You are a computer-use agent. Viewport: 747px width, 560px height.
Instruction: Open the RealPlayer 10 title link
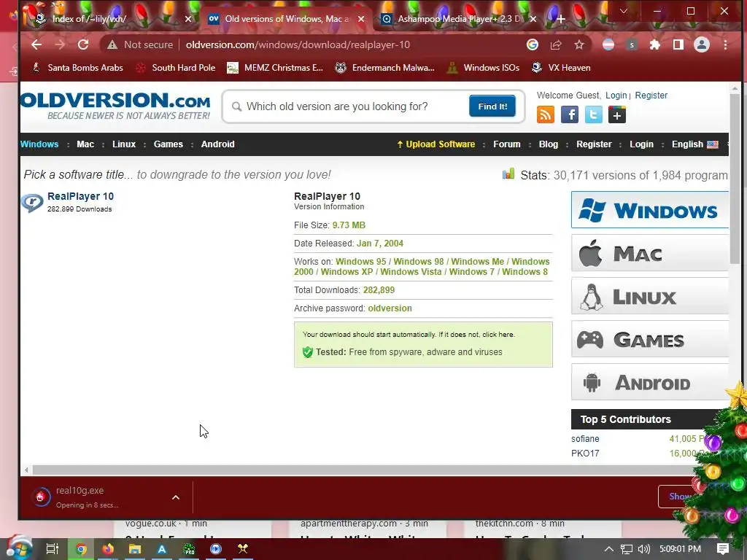click(x=80, y=196)
